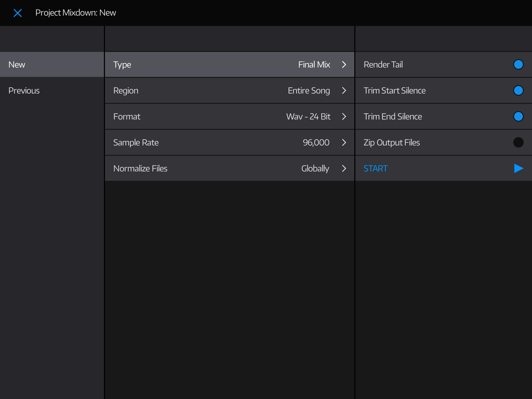This screenshot has height=399, width=532.
Task: Expand Normalize Files chevron
Action: point(344,168)
